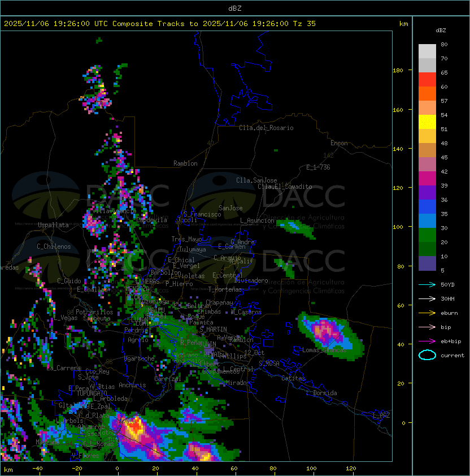Select the light blue 35 dBZ color band
The height and width of the screenshot is (476, 470).
(427, 220)
